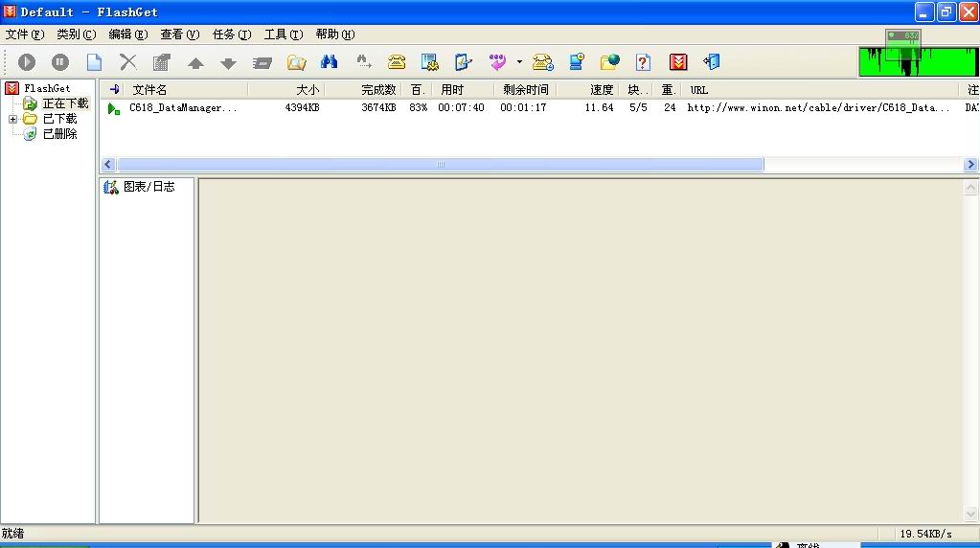The width and height of the screenshot is (980, 548).
Task: Open help with the question mark icon
Action: point(643,62)
